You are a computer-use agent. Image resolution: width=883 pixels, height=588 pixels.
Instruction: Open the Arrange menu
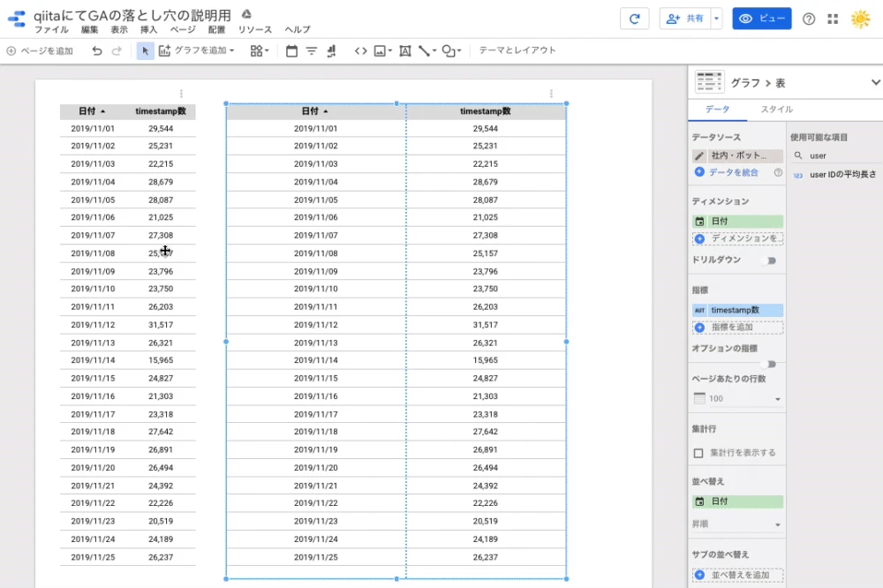[217, 29]
